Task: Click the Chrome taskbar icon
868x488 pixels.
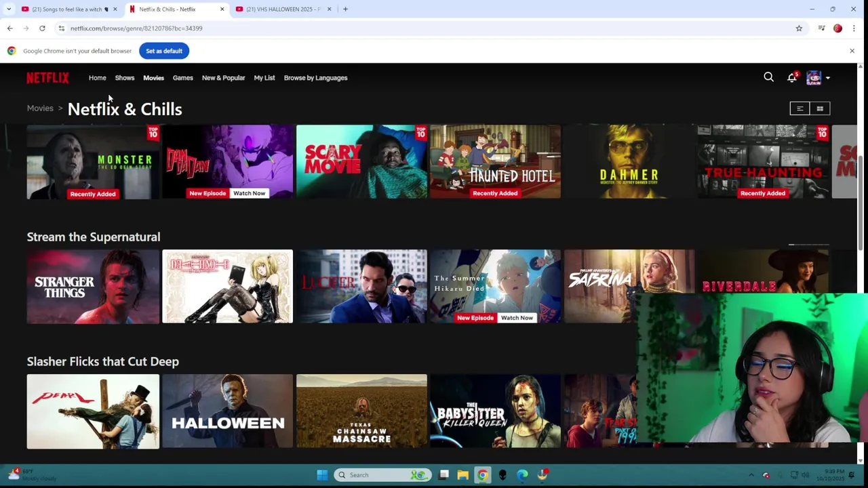Action: pyautogui.click(x=482, y=475)
